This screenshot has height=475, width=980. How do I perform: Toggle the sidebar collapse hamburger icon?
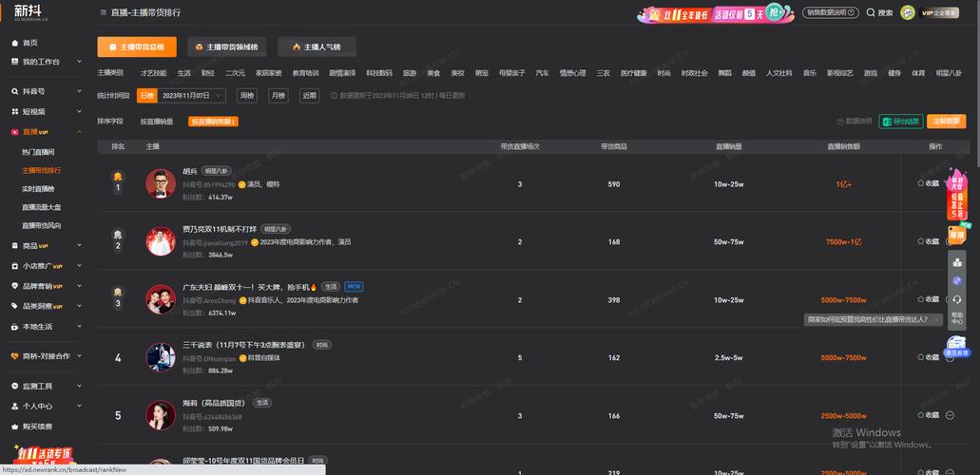pyautogui.click(x=103, y=12)
